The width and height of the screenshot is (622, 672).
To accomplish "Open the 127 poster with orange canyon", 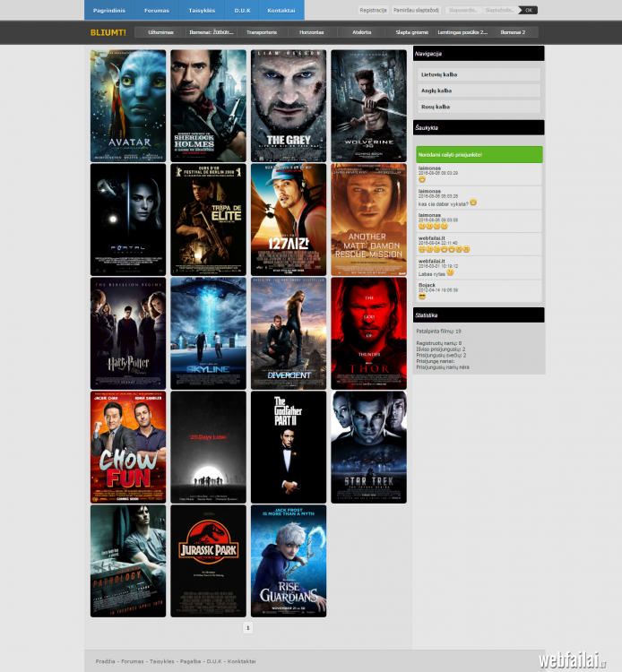I will (289, 220).
